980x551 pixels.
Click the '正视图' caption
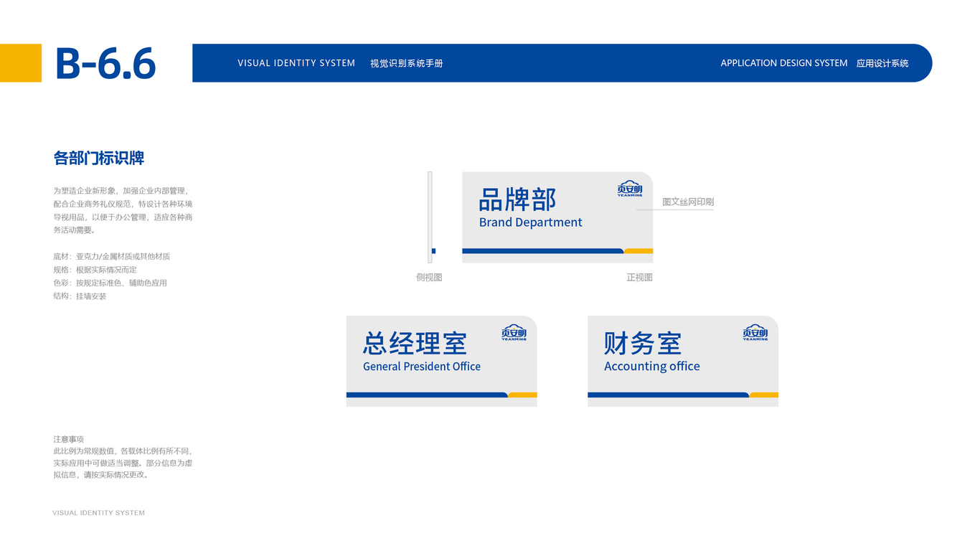coord(639,277)
